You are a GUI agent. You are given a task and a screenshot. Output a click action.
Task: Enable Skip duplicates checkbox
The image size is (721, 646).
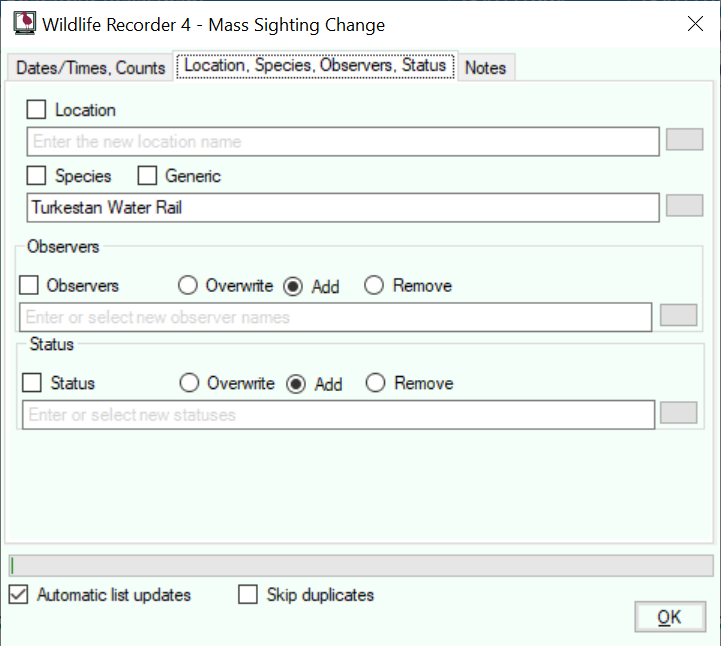pyautogui.click(x=248, y=594)
